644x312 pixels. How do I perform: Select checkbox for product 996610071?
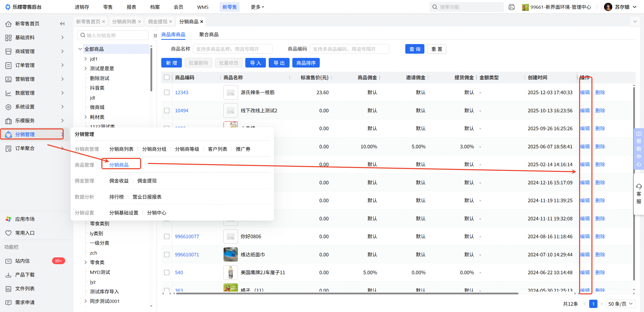click(x=167, y=255)
